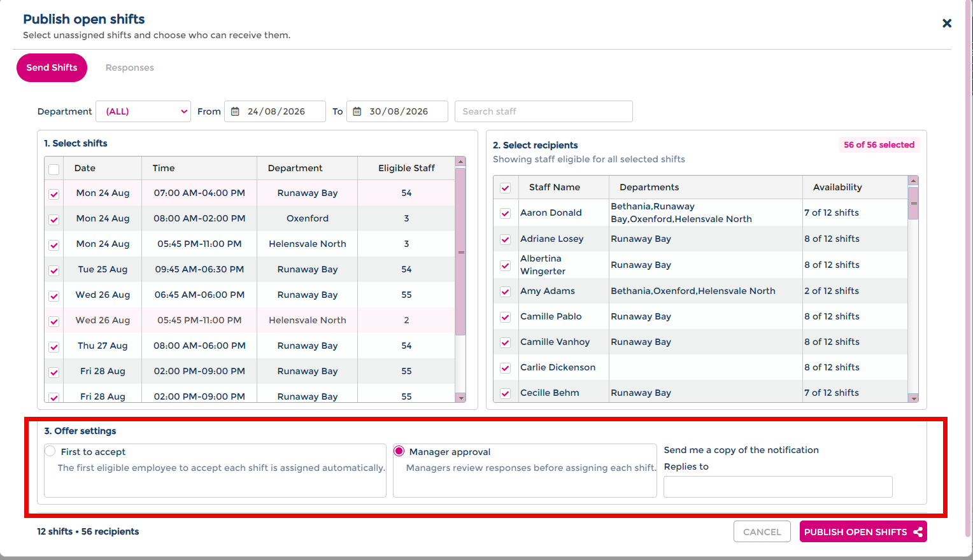The height and width of the screenshot is (560, 973).
Task: Click the Cecille Behm name
Action: coord(550,393)
